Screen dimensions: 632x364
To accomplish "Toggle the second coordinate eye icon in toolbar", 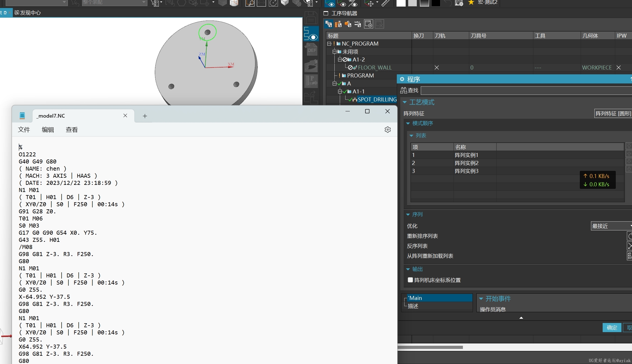I will click(342, 3).
